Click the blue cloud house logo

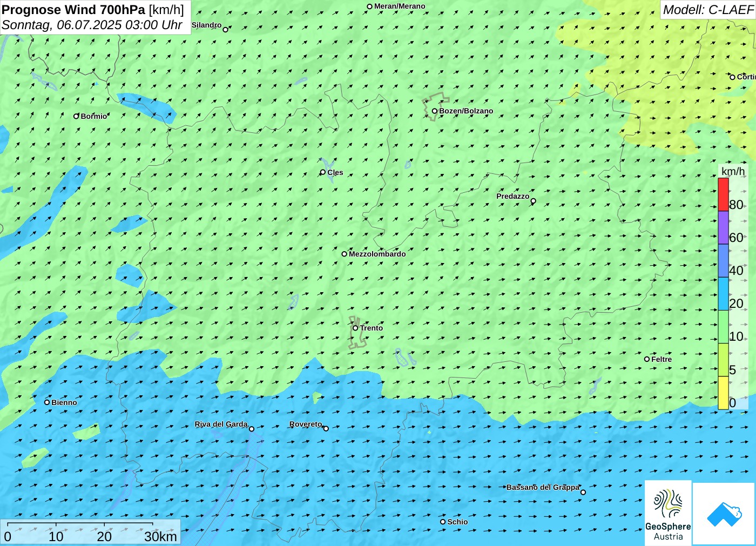pos(724,514)
